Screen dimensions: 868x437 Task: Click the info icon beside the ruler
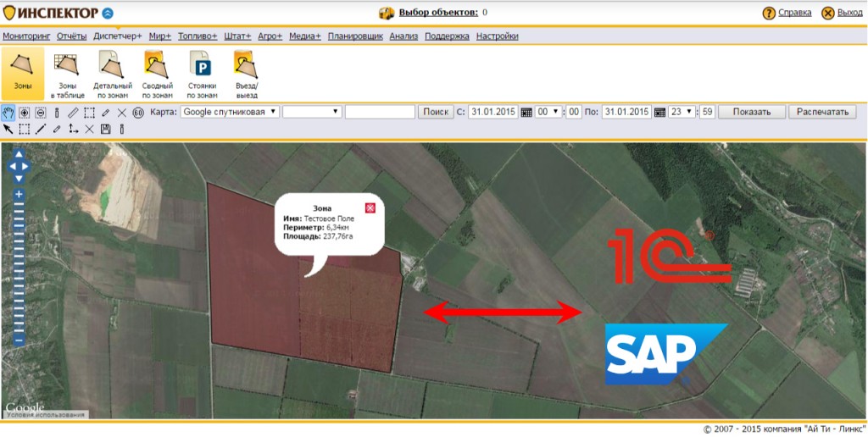[x=57, y=113]
